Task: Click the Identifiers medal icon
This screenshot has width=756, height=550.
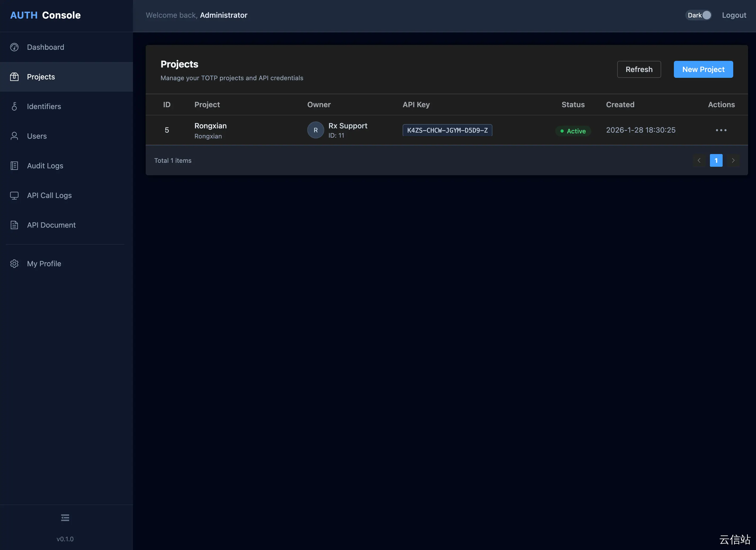Action: [14, 107]
